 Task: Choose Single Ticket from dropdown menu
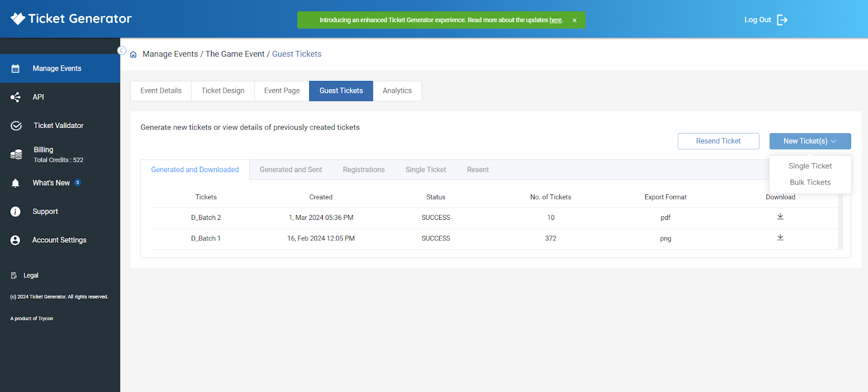810,166
